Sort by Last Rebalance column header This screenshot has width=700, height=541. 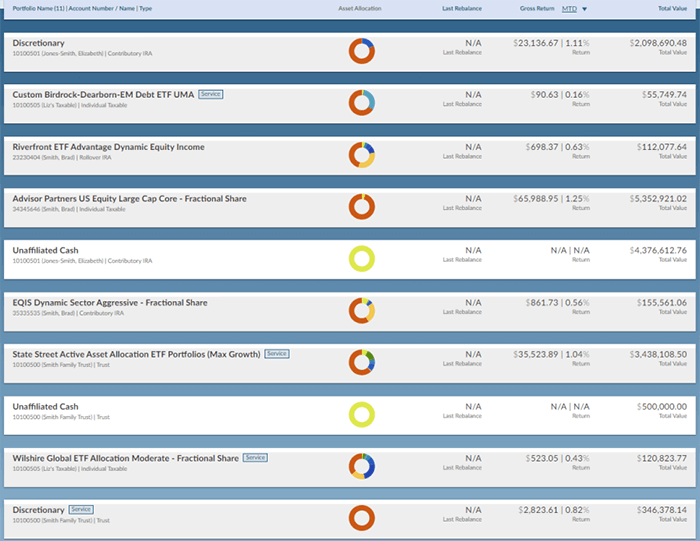(x=462, y=8)
